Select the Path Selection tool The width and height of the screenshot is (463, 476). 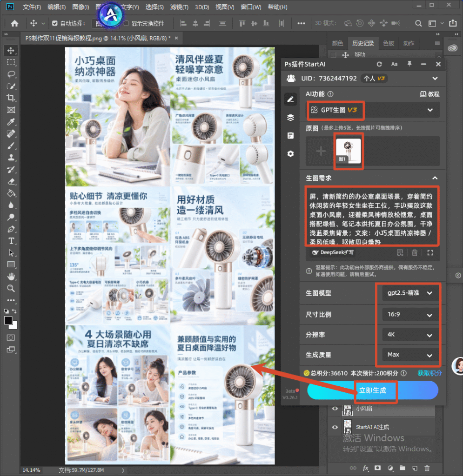pos(11,252)
